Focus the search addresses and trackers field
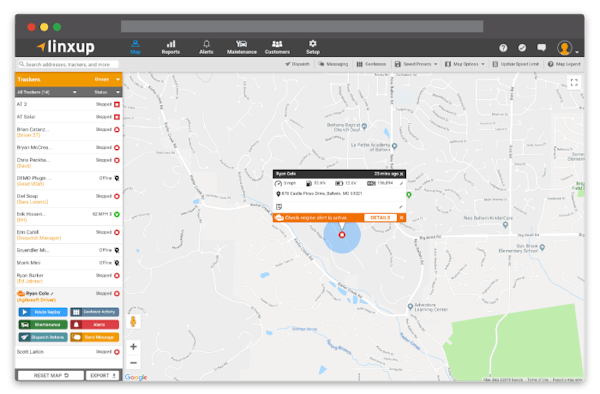Image resolution: width=600 pixels, height=394 pixels. pyautogui.click(x=68, y=64)
